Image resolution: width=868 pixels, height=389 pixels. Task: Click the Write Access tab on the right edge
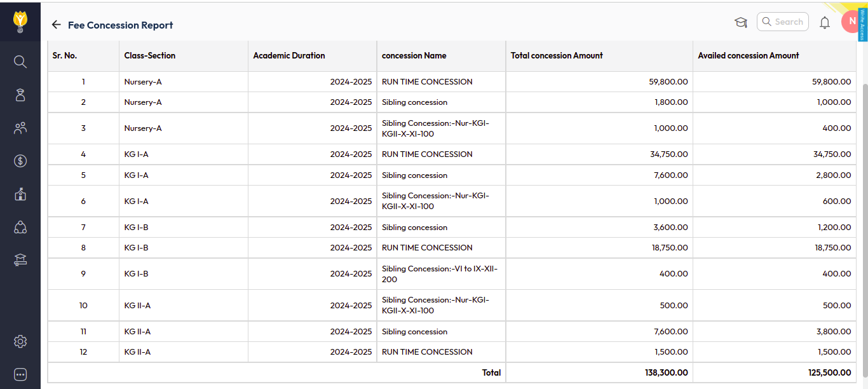coord(862,23)
